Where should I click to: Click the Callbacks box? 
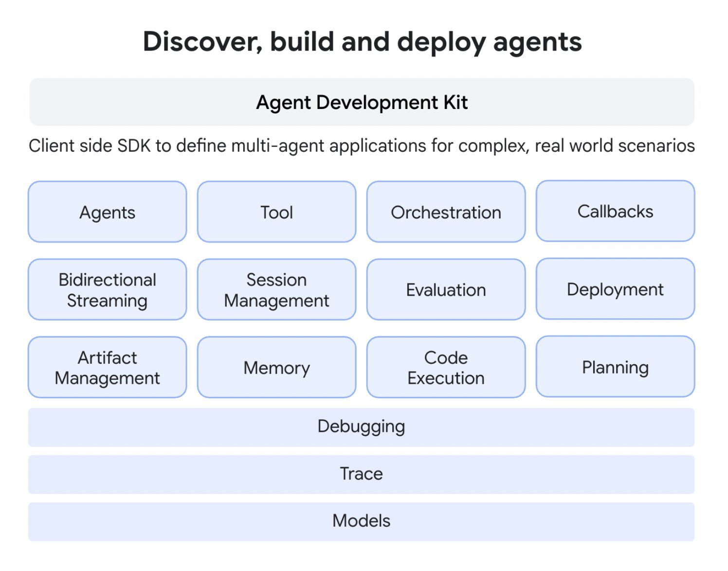point(615,211)
